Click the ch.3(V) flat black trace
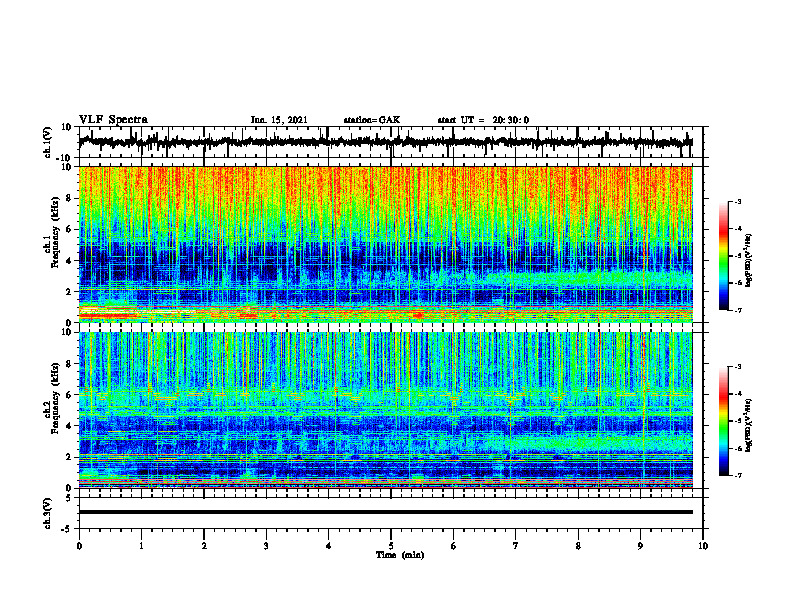The image size is (792, 612). [386, 512]
